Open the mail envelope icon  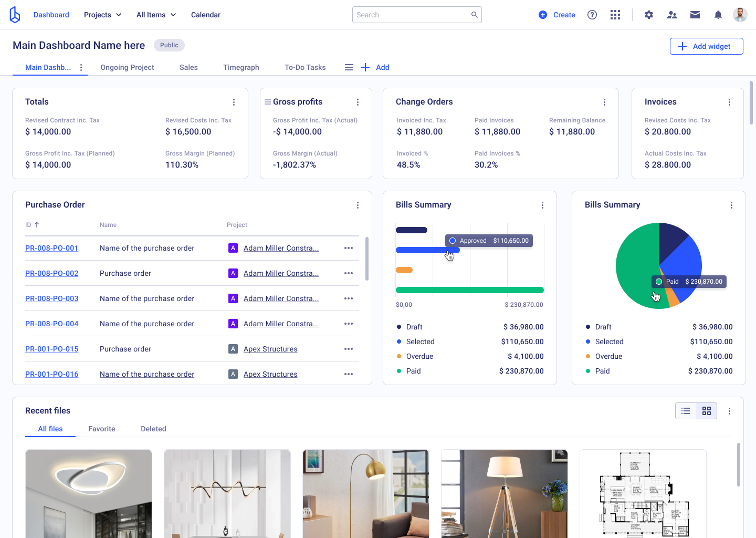point(695,15)
